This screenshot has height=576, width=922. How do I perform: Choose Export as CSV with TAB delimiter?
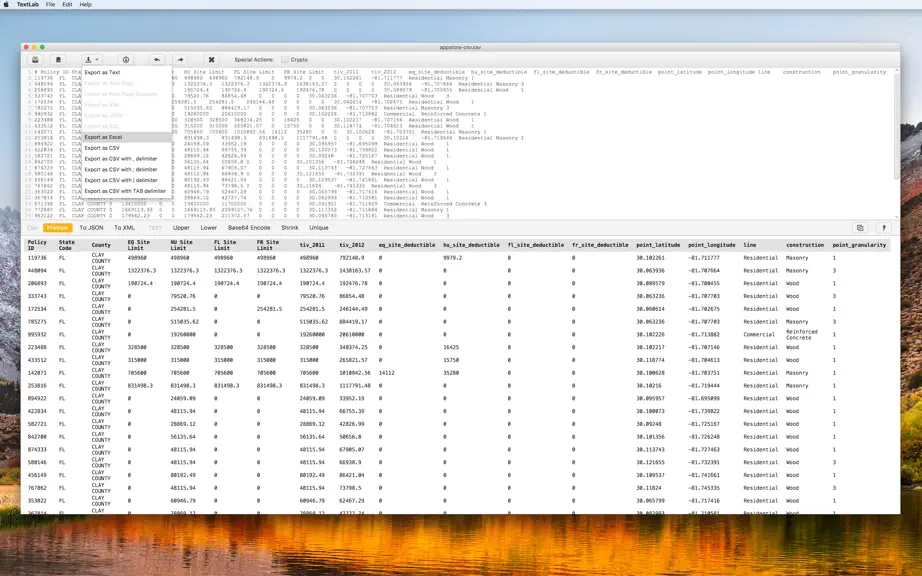click(126, 191)
